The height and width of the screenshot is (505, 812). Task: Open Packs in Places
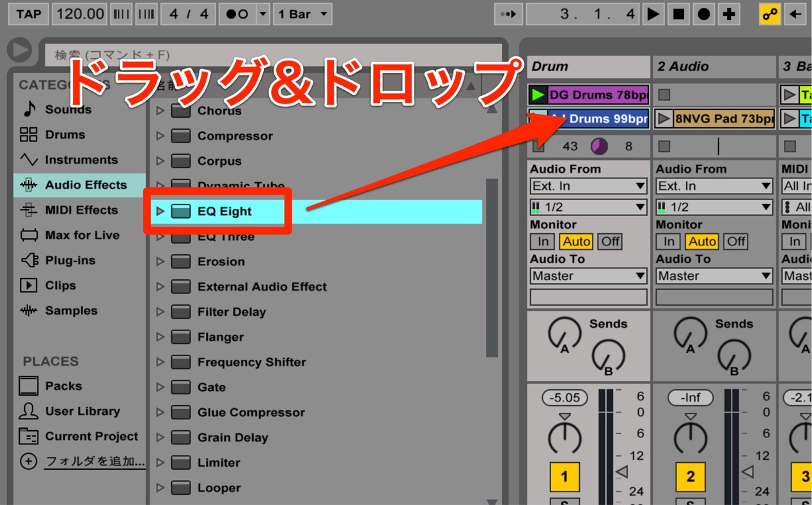pyautogui.click(x=63, y=386)
